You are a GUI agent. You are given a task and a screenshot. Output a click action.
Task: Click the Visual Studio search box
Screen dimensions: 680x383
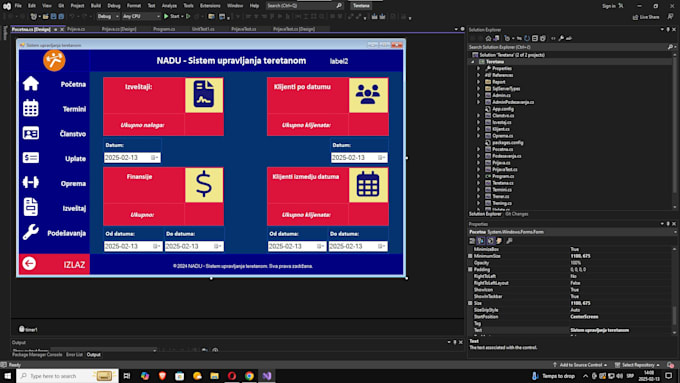(304, 6)
